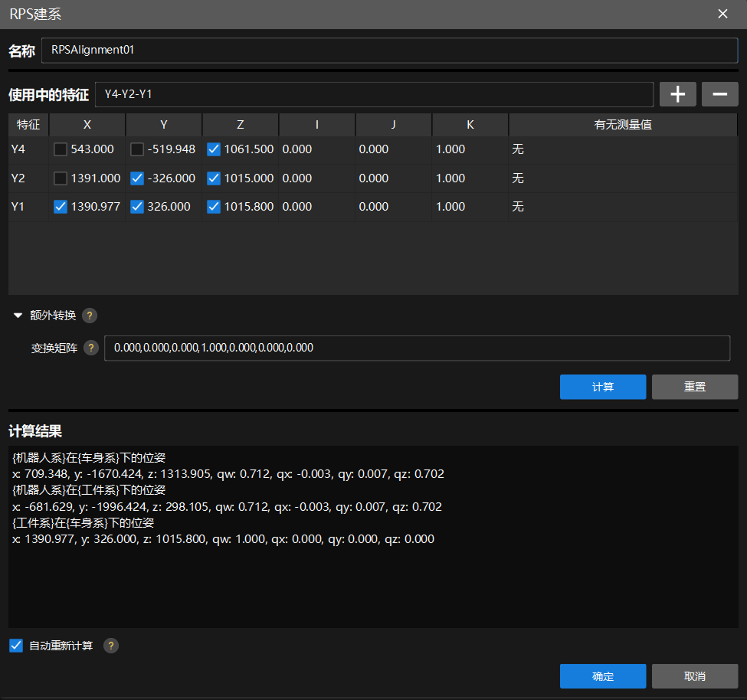The image size is (747, 700).
Task: Cancel the dialog with 取消
Action: click(694, 676)
